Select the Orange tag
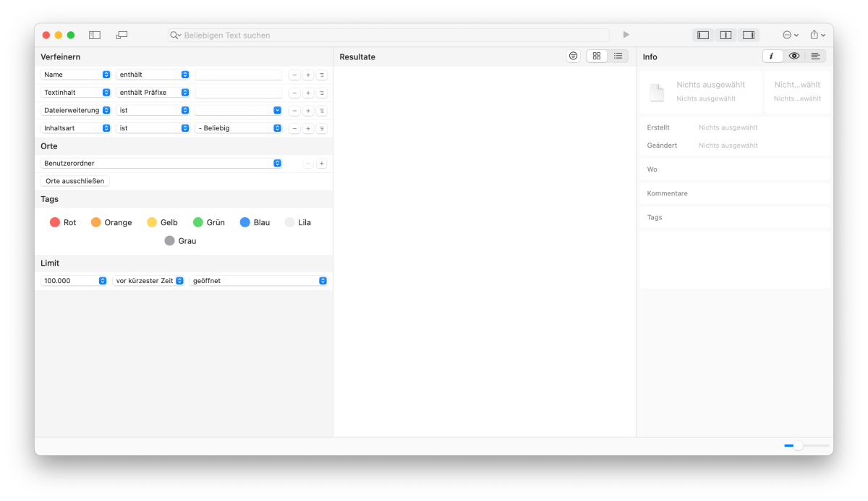Screen dimensions: 868x501 (x=111, y=222)
